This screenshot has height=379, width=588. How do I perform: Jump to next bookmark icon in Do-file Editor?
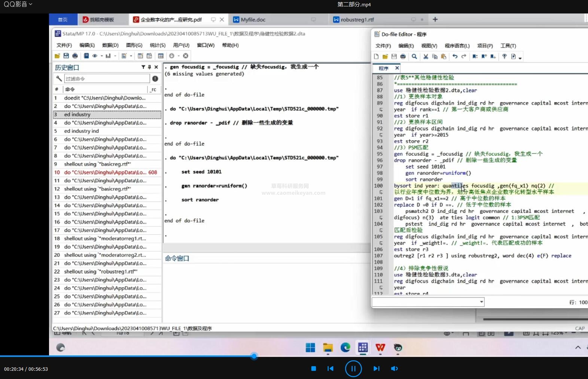coord(493,56)
